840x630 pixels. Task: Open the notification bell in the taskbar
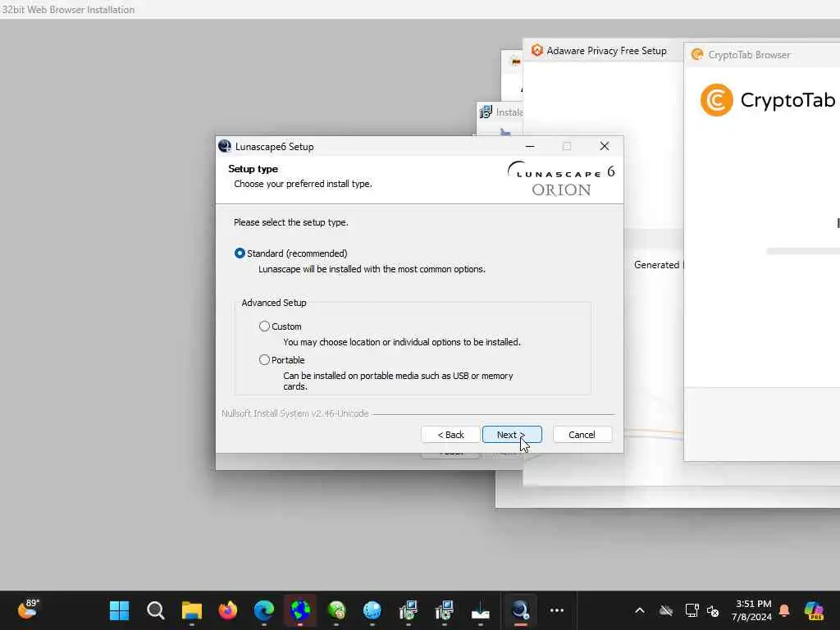coord(784,610)
